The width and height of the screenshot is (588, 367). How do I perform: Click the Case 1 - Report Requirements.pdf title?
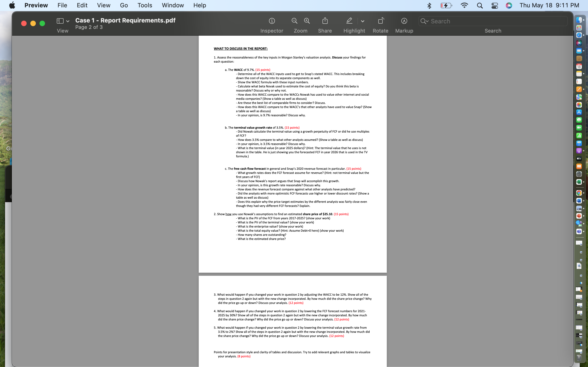[125, 20]
